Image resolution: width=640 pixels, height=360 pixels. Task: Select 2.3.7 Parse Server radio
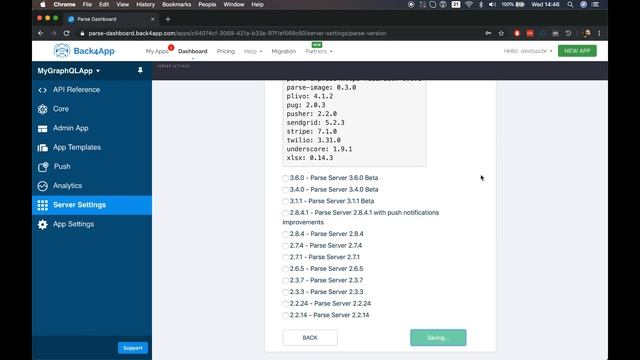285,280
